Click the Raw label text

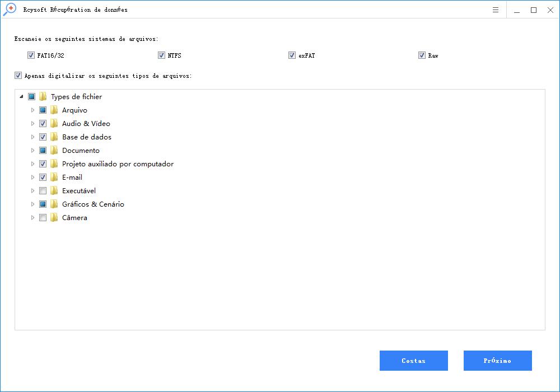pos(433,55)
